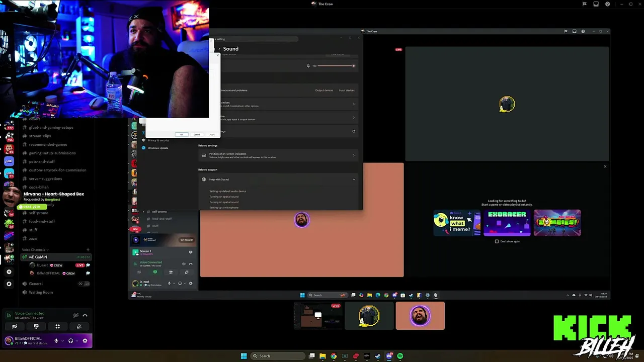Open File Explorer from outer taskbar
Screen dimensions: 644x362
323,356
